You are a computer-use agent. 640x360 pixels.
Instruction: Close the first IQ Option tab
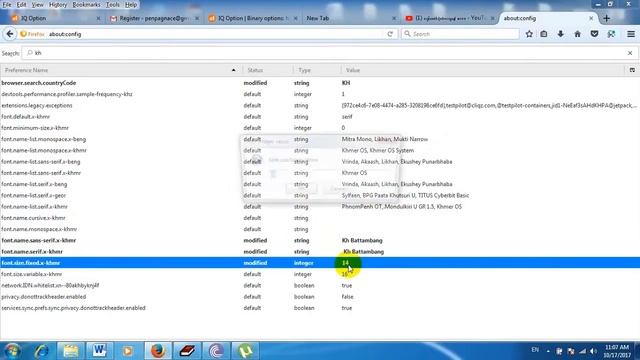[x=98, y=18]
